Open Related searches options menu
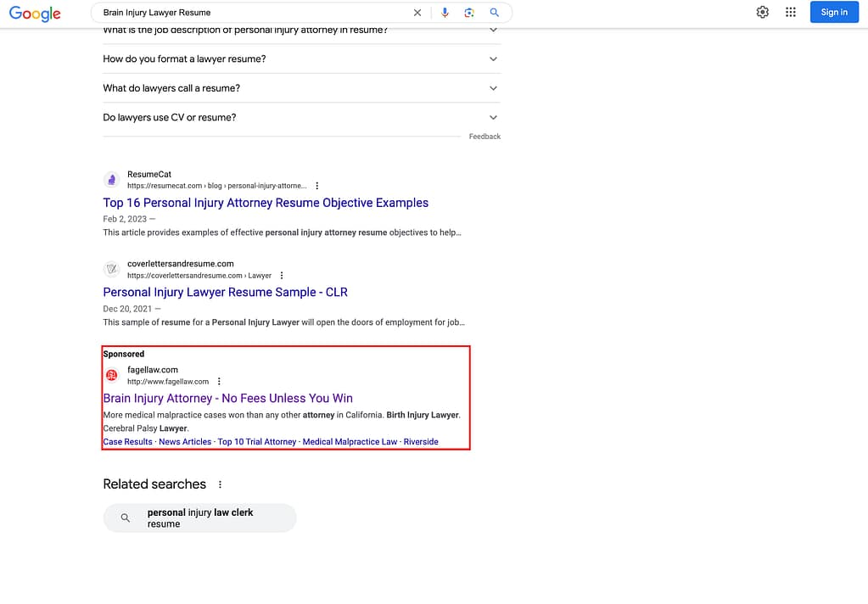The width and height of the screenshot is (868, 604). click(x=221, y=484)
